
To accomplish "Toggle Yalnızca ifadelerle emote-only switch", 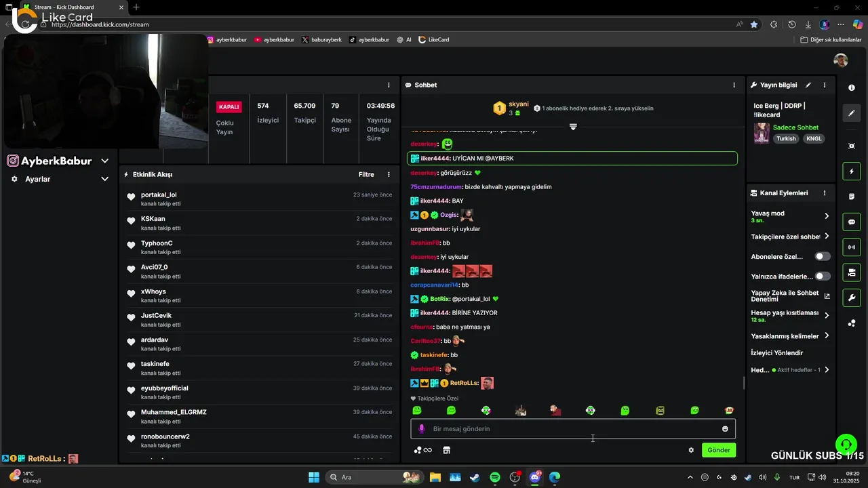I will pyautogui.click(x=823, y=277).
